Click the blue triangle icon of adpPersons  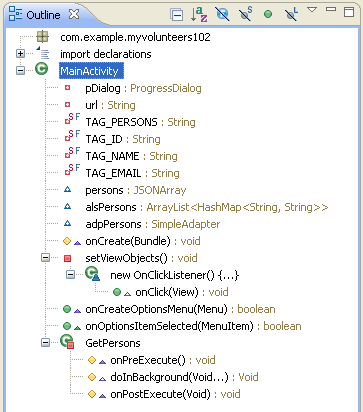(x=67, y=223)
